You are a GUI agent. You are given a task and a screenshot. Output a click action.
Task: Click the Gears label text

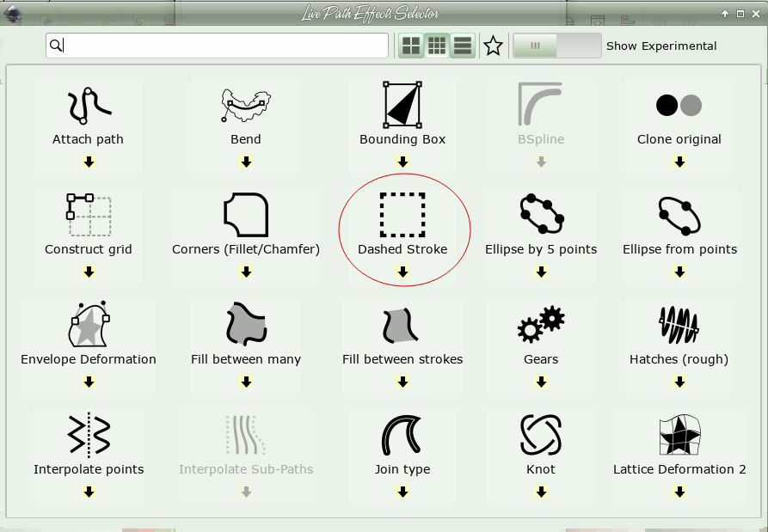pyautogui.click(x=541, y=359)
